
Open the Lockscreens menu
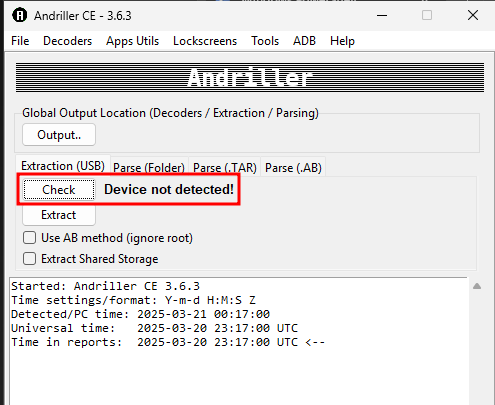pyautogui.click(x=205, y=41)
